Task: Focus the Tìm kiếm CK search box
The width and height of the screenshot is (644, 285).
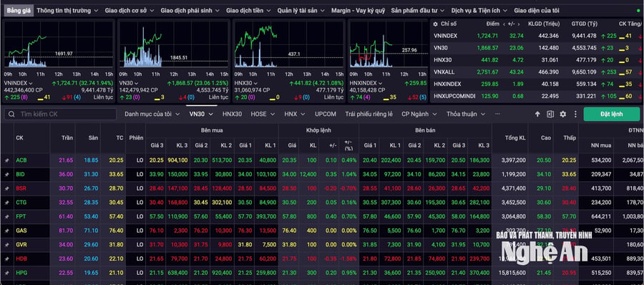Action: click(60, 115)
